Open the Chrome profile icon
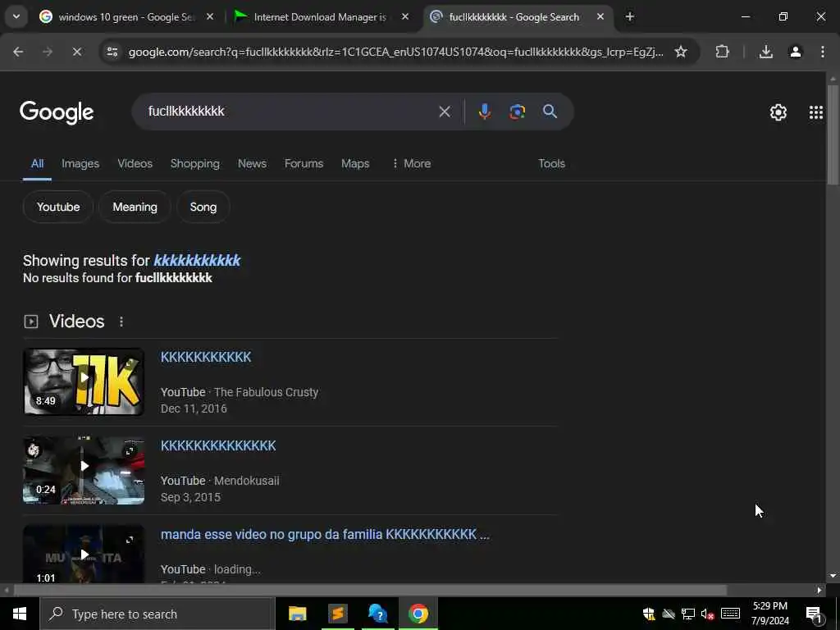 coord(796,52)
